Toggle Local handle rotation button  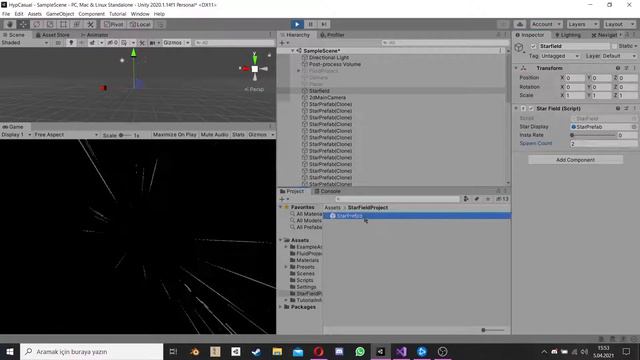140,24
